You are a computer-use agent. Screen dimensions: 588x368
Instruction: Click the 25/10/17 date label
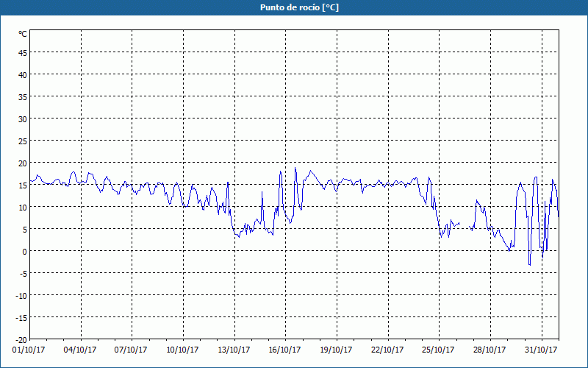click(x=438, y=350)
